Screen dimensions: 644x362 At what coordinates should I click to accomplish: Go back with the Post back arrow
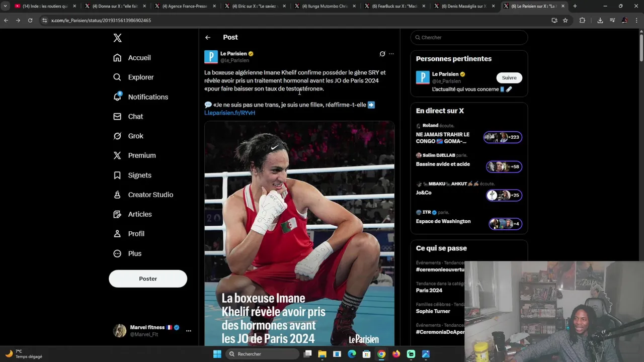tap(208, 38)
